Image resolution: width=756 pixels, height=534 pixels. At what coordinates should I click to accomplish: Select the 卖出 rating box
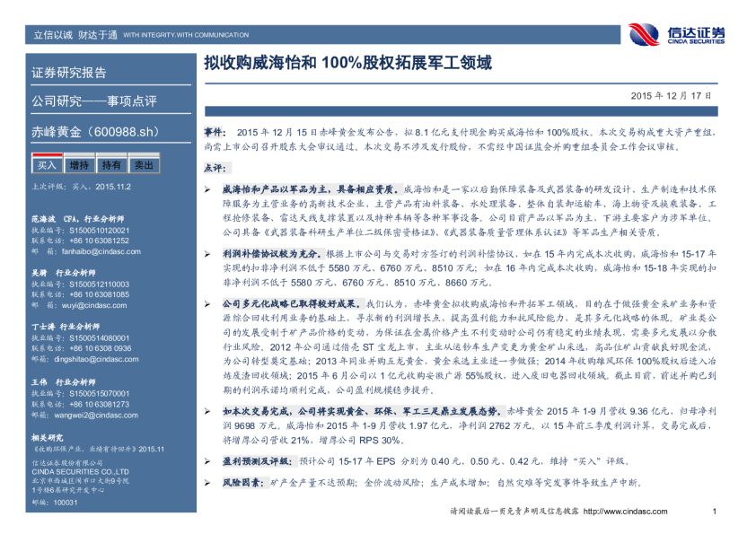[x=144, y=165]
